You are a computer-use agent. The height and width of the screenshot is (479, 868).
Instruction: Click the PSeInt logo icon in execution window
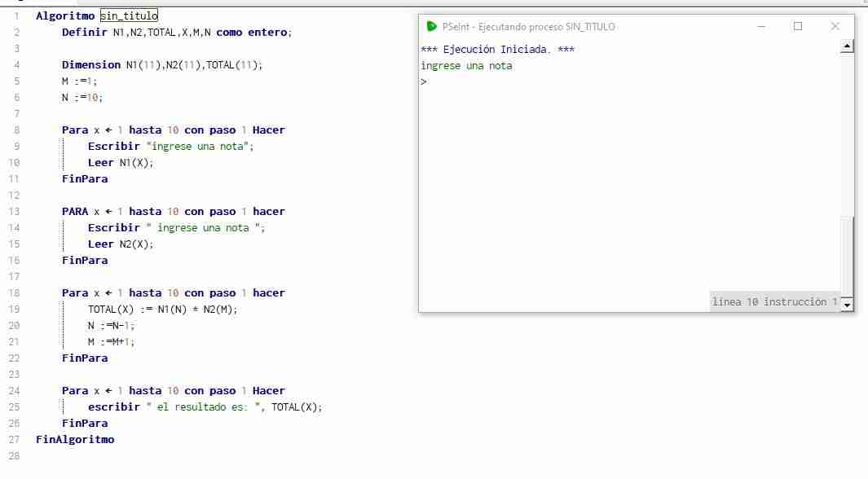click(431, 27)
